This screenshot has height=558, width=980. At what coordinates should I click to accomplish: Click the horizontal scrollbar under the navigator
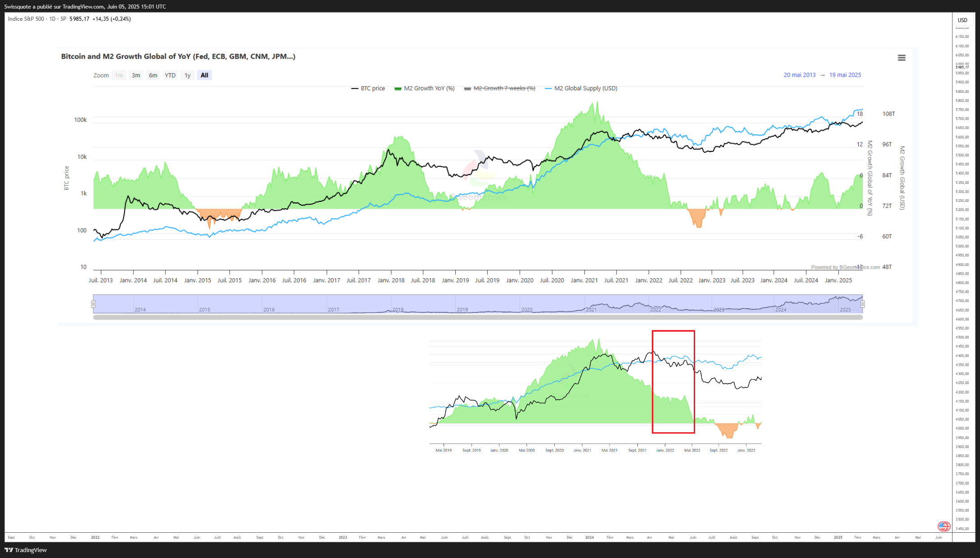478,317
